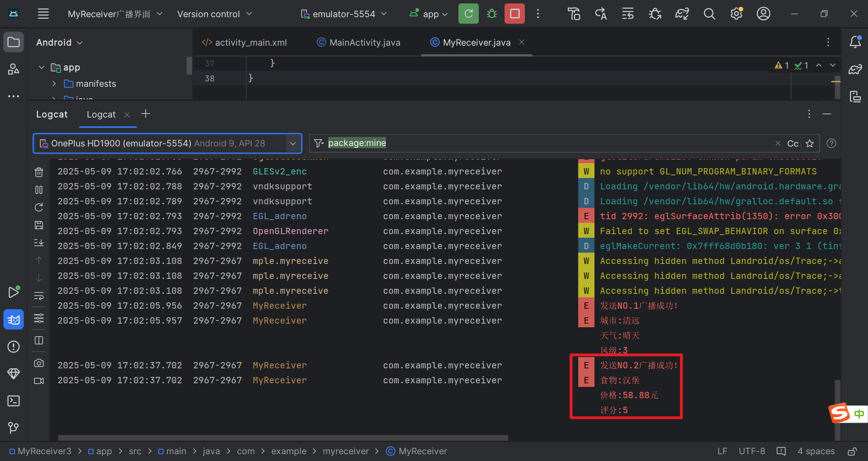Stop the running app
The height and width of the screenshot is (461, 868).
click(514, 14)
